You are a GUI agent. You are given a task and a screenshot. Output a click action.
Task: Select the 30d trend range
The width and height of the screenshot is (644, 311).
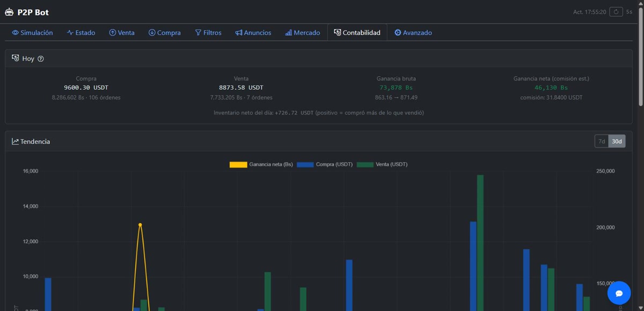click(617, 141)
